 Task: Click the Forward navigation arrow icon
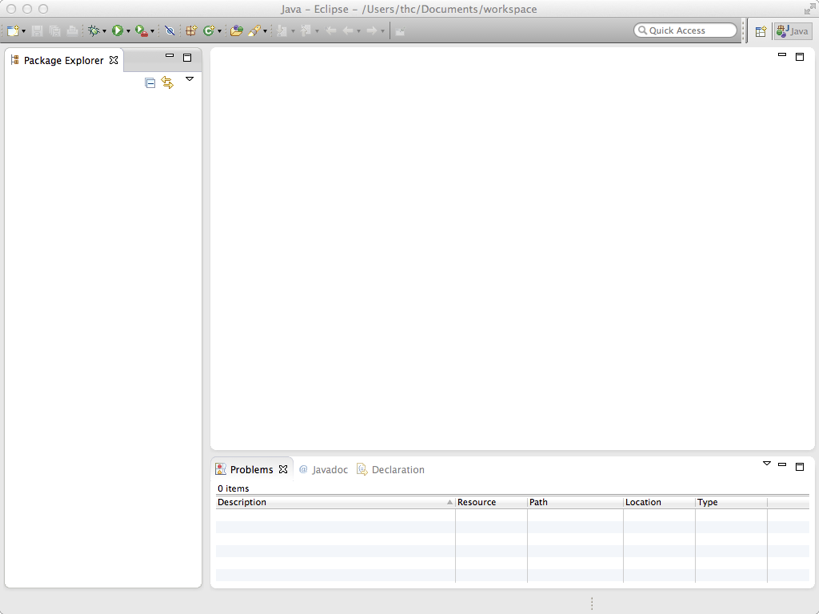point(372,31)
